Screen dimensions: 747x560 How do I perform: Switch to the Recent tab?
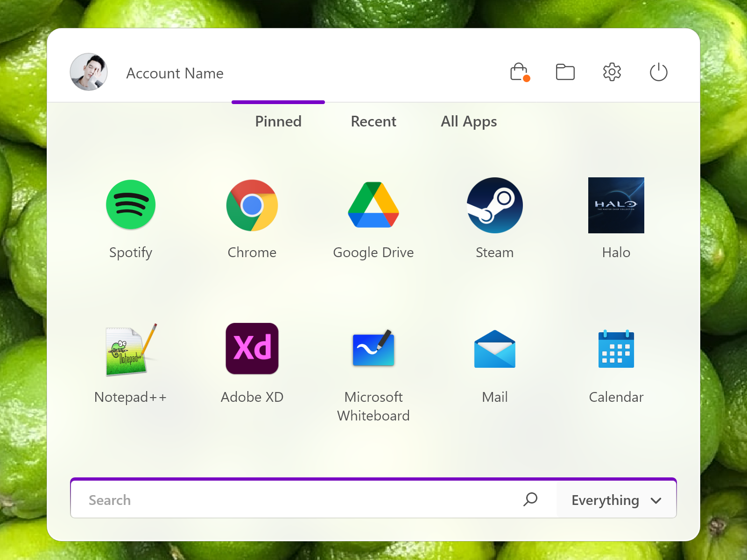[x=373, y=121]
